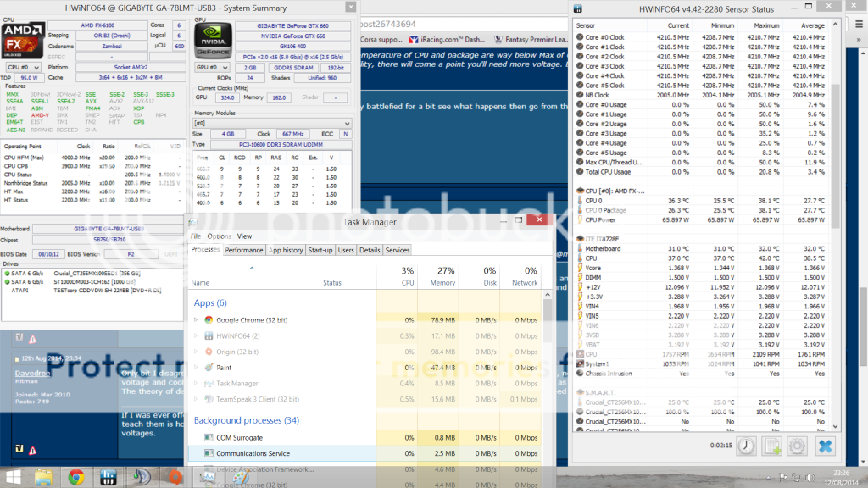This screenshot has width=868, height=488.
Task: Switch to the Start-up tab
Action: 320,250
